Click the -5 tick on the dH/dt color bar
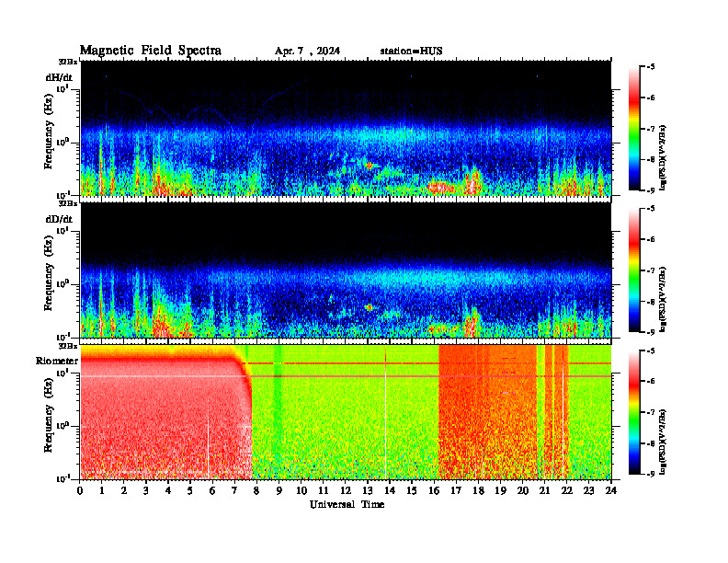The image size is (728, 563). [650, 67]
